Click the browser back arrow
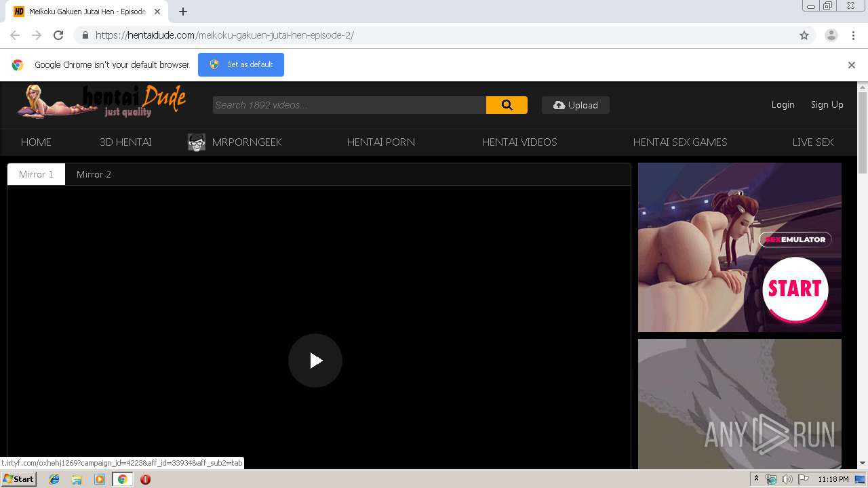The image size is (868, 488). (x=15, y=35)
